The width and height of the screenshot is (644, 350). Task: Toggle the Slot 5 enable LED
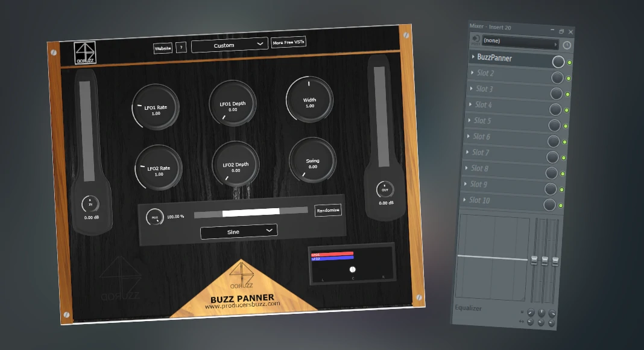pyautogui.click(x=566, y=126)
